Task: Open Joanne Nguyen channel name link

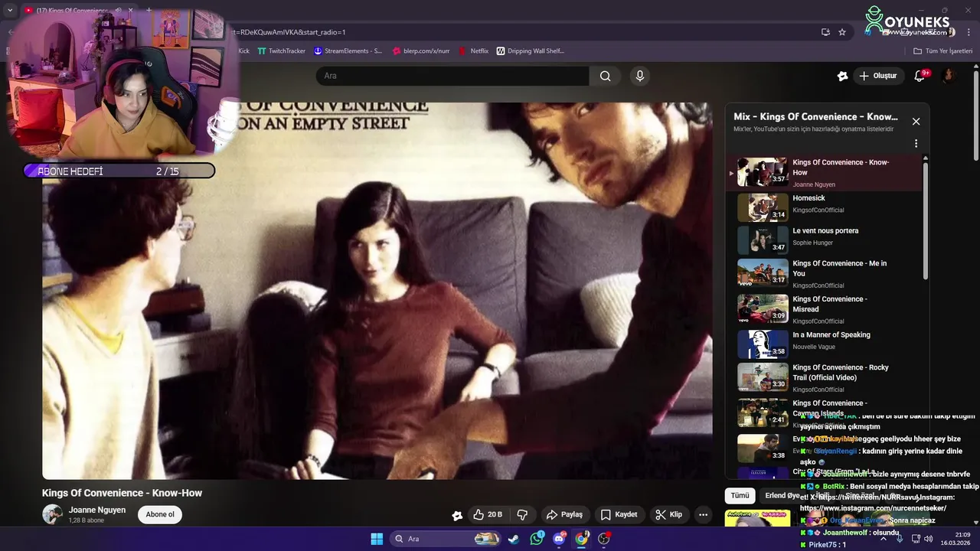Action: (x=97, y=510)
